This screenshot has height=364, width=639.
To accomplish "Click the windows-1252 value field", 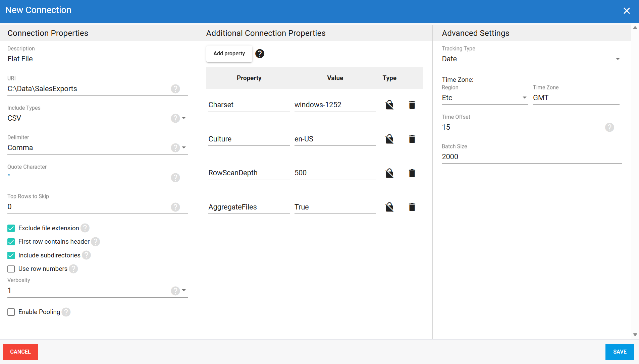I will pos(335,105).
